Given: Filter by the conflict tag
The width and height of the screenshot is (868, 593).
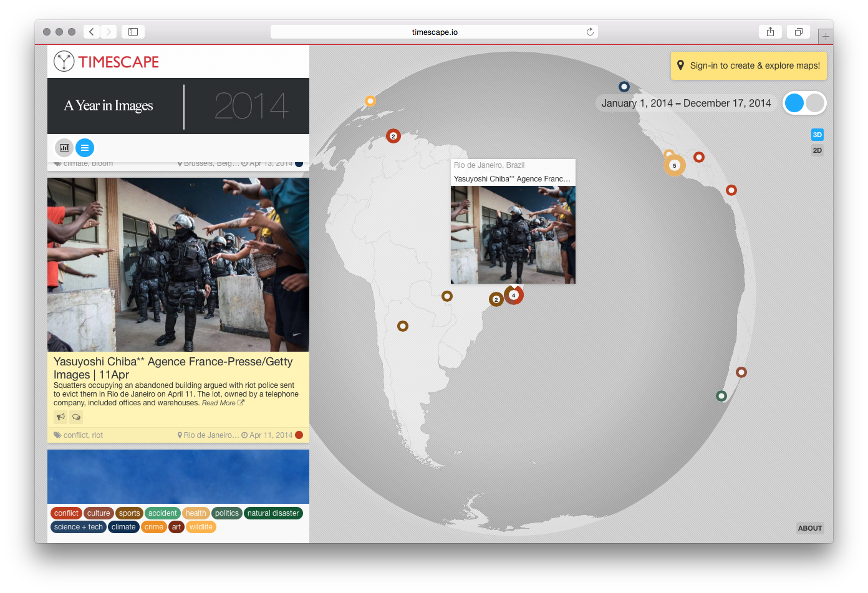Looking at the screenshot, I should coord(66,513).
